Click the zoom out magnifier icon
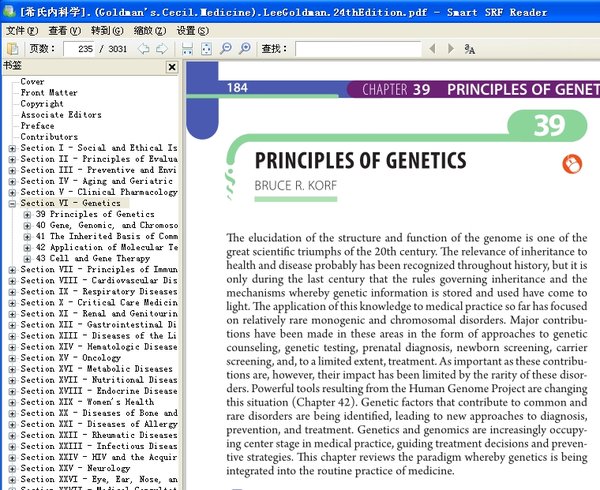 226,49
